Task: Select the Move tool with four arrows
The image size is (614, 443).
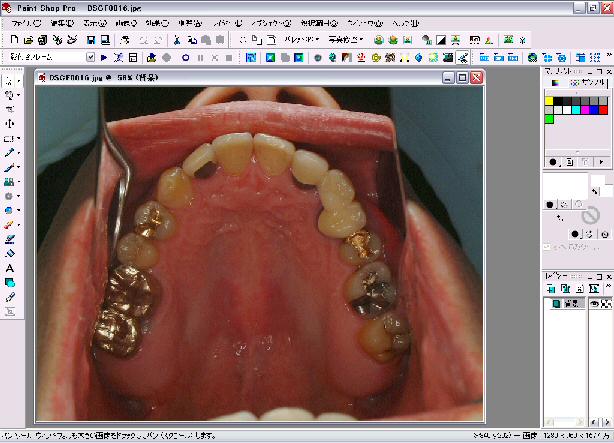Action: (9, 124)
